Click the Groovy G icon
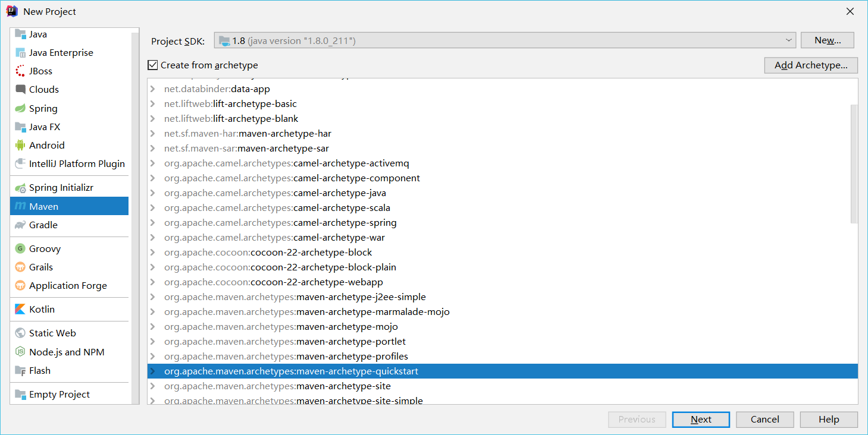868x435 pixels. pyautogui.click(x=20, y=248)
